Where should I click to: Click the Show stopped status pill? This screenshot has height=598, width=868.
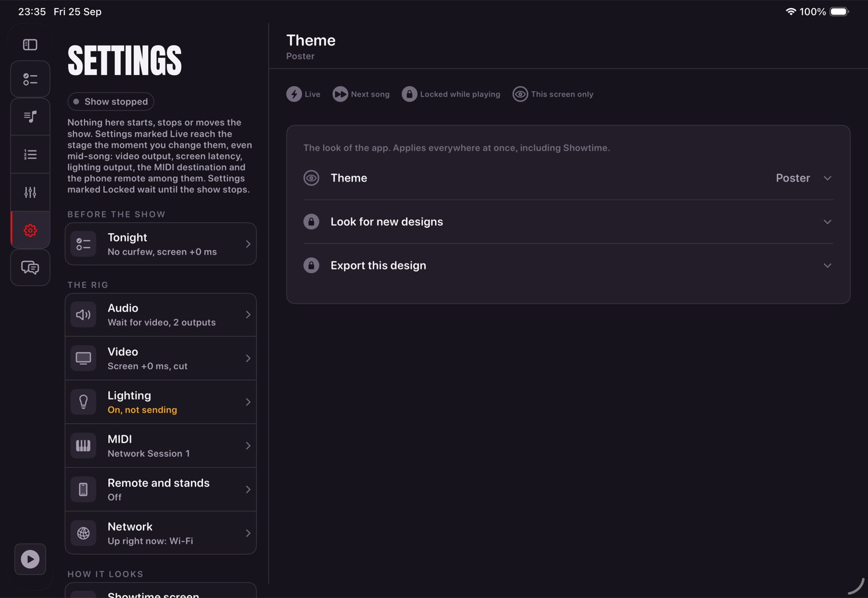coord(111,101)
